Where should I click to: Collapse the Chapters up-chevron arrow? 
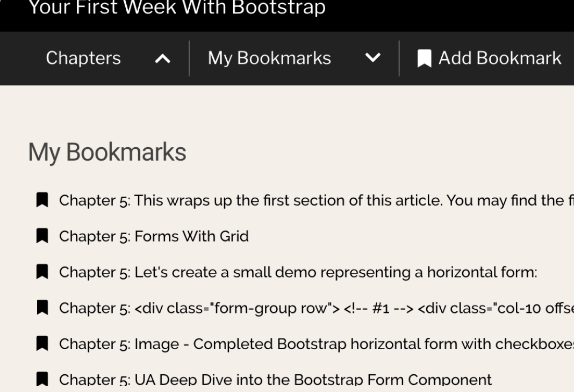[162, 59]
